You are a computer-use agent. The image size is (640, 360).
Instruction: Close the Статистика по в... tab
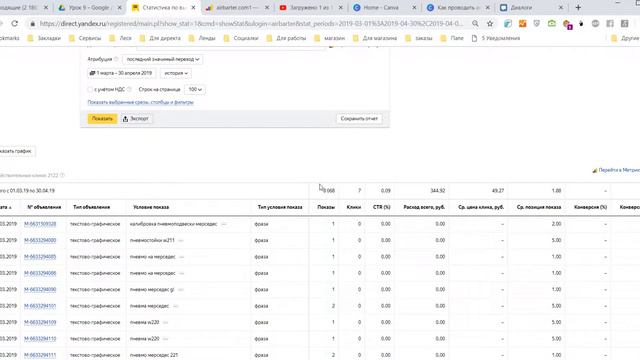(193, 7)
